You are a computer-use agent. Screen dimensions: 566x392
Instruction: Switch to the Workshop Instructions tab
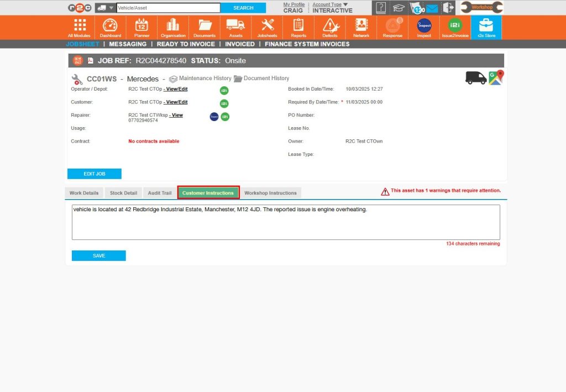tap(270, 192)
